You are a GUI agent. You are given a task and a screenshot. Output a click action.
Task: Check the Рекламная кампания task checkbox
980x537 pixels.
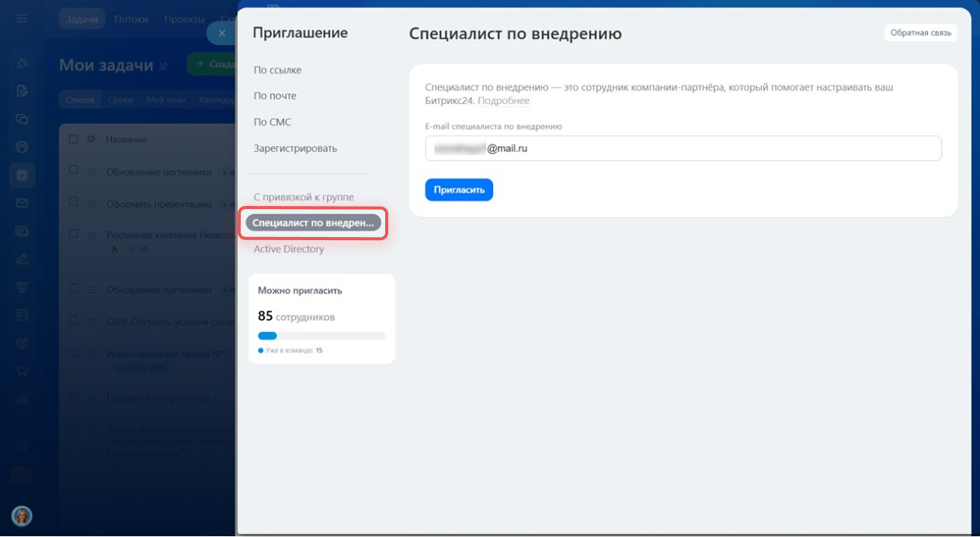click(x=74, y=234)
